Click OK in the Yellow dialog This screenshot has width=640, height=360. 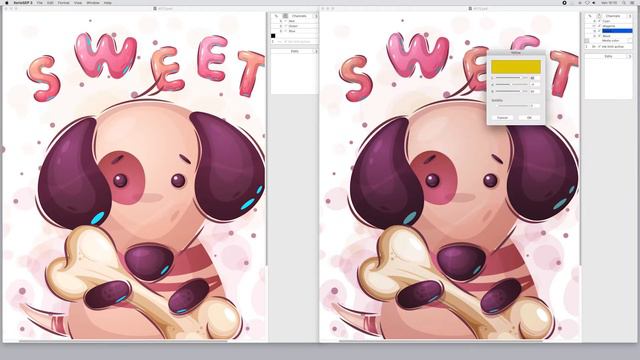(x=529, y=118)
